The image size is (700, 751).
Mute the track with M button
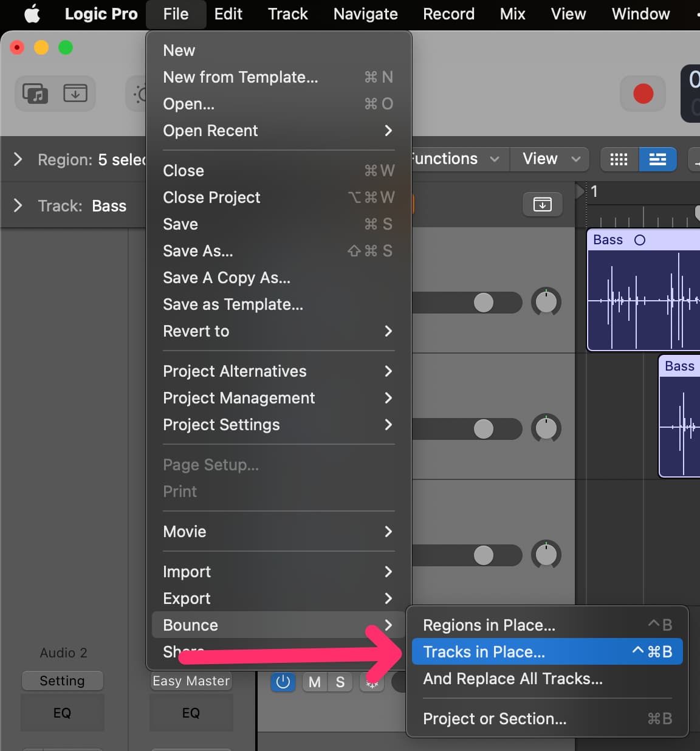tap(315, 682)
